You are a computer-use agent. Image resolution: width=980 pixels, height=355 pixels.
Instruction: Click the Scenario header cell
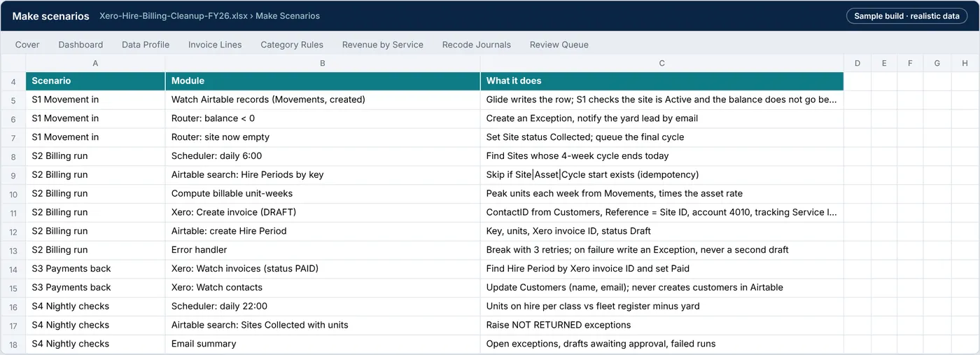coord(95,81)
